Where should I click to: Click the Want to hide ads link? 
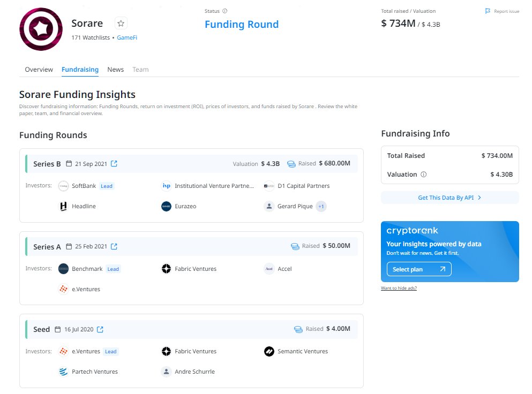399,288
